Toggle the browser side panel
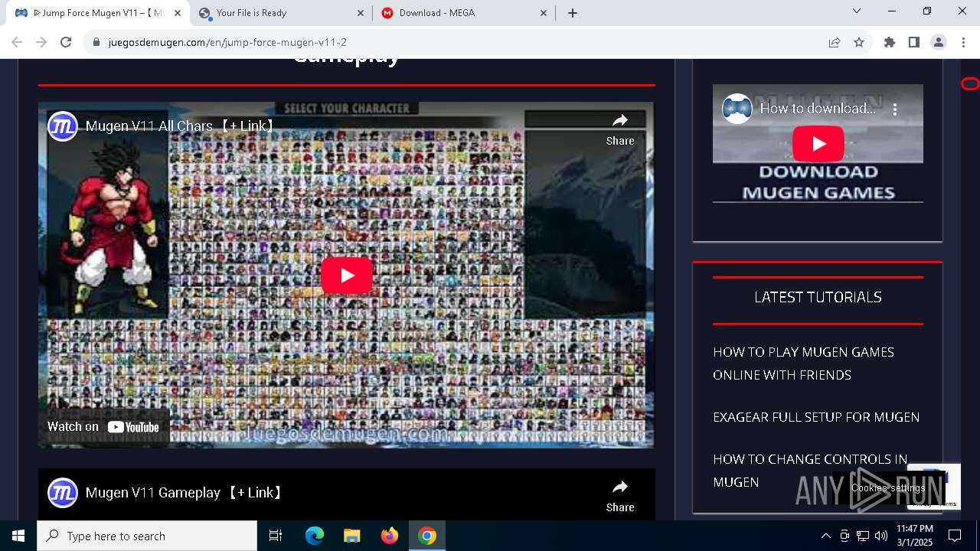This screenshot has height=551, width=980. pos(914,43)
